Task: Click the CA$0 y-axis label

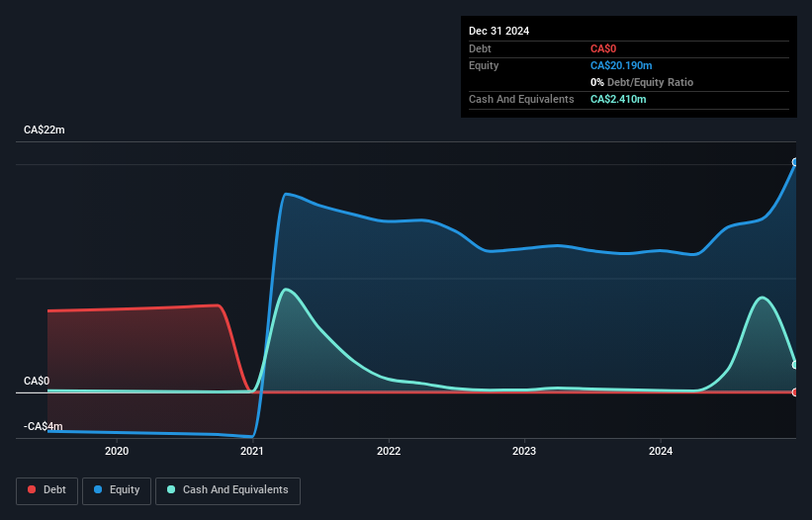Action: [x=37, y=382]
